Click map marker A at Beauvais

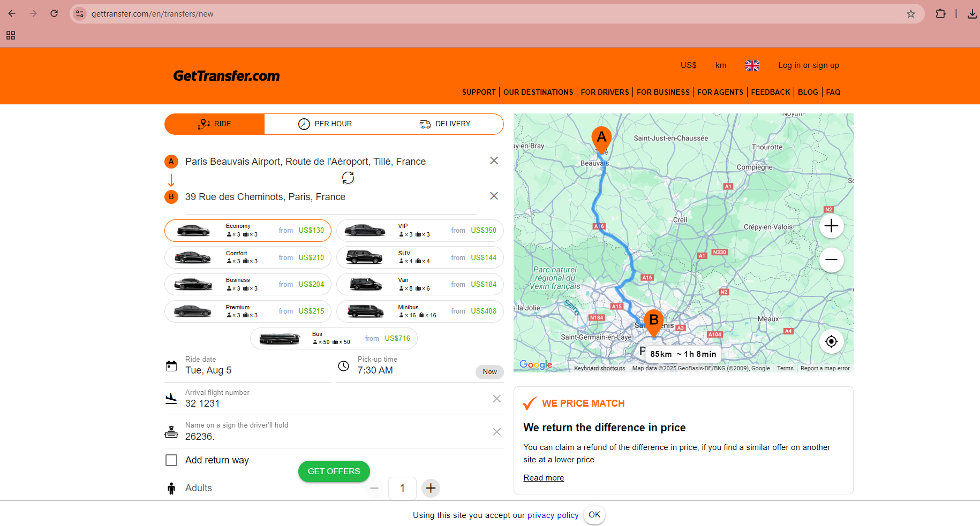coord(601,140)
